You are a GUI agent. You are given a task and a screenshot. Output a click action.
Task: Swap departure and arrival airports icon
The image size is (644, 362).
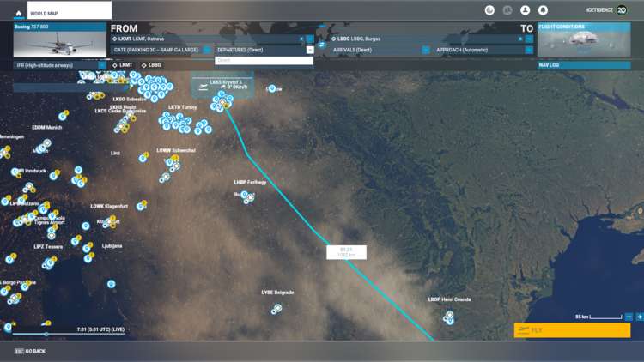coord(322,45)
